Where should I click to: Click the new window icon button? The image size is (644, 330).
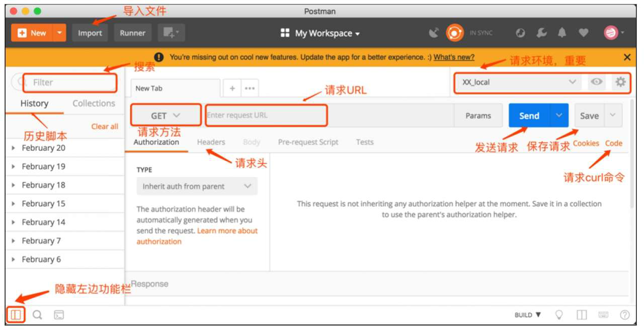[172, 33]
